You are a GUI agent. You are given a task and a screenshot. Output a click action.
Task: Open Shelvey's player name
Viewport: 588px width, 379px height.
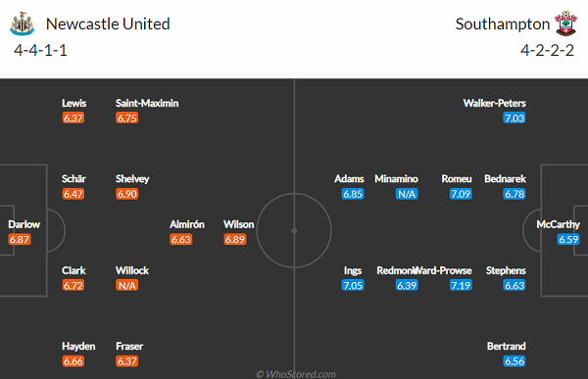pyautogui.click(x=132, y=179)
